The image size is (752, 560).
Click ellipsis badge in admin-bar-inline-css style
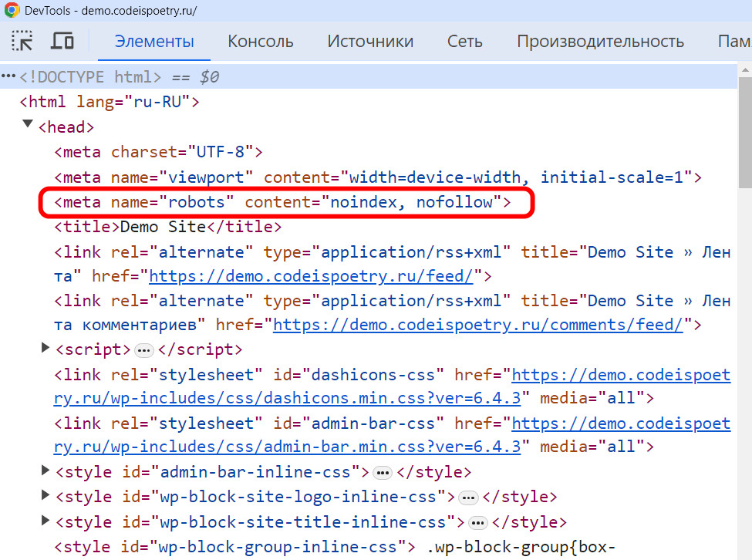click(383, 474)
